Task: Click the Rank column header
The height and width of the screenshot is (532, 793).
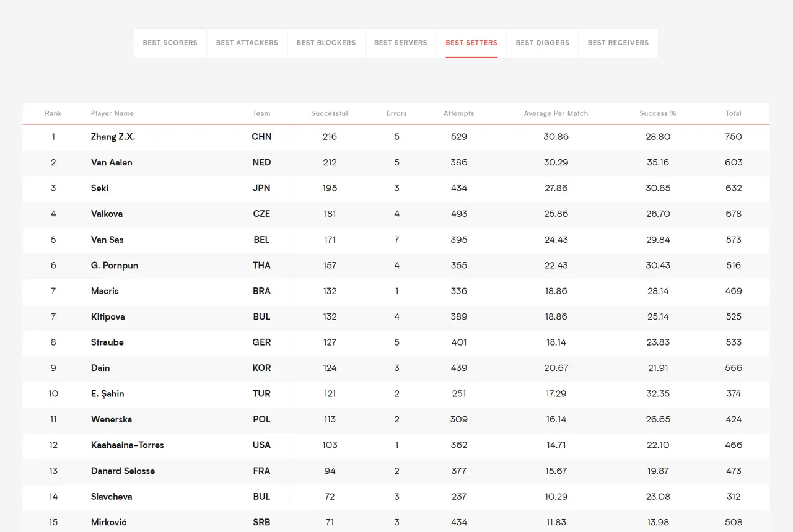Action: [x=53, y=113]
